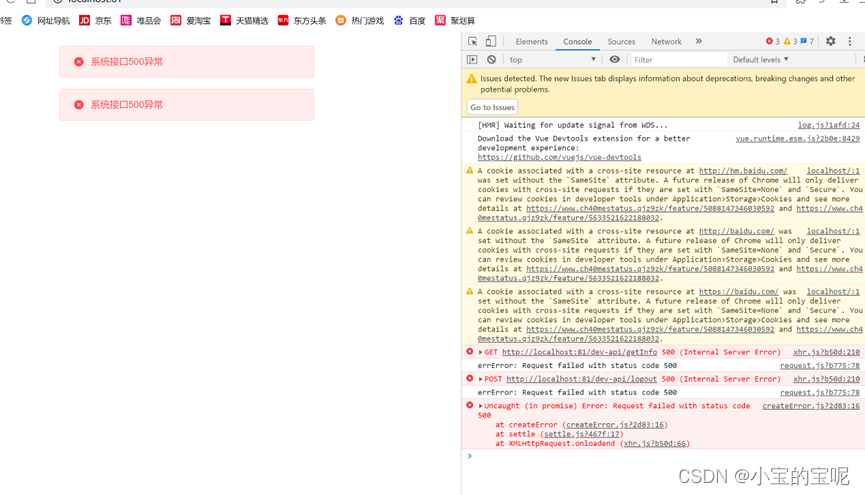
Task: Open the 天猫精选 bookmark
Action: tap(244, 20)
